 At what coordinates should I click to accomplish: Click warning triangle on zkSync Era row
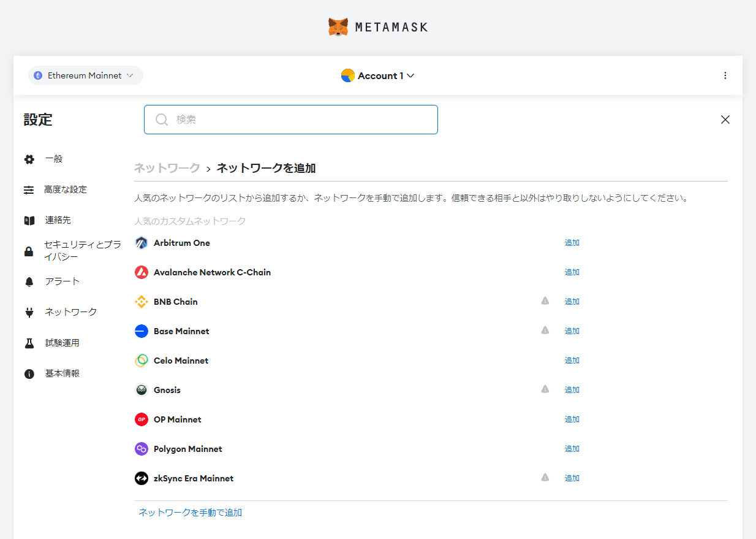[545, 477]
